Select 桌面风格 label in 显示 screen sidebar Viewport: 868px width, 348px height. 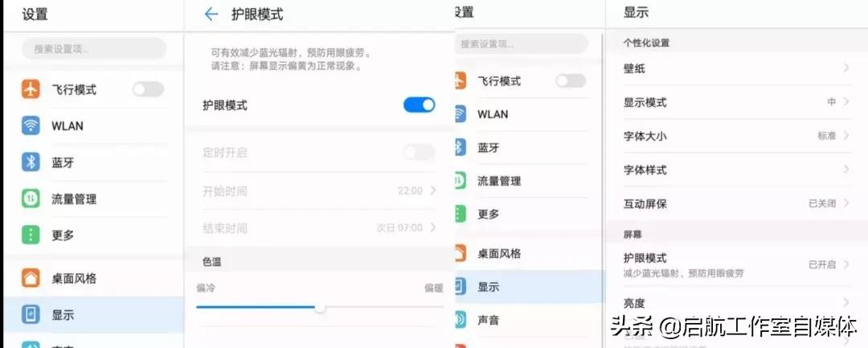pos(499,254)
